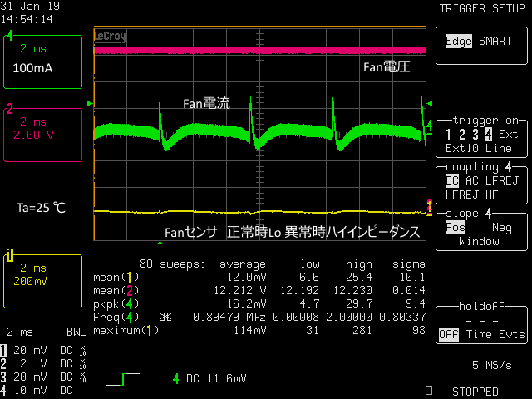Click the mean(2) measurement row label
The height and width of the screenshot is (399, 532).
[116, 290]
